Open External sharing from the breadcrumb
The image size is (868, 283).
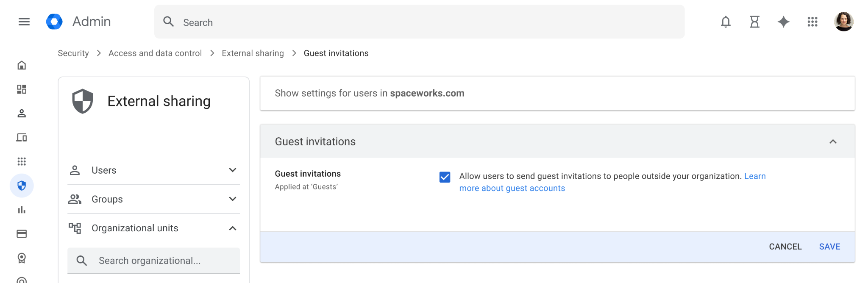point(253,53)
